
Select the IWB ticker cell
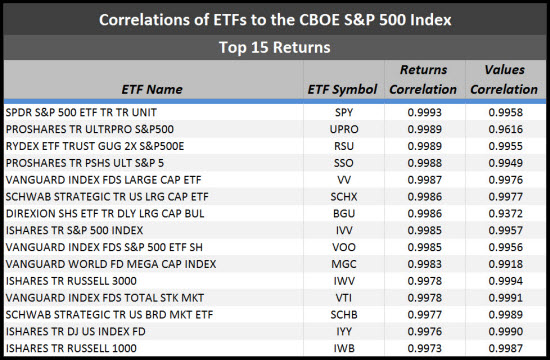click(x=344, y=348)
